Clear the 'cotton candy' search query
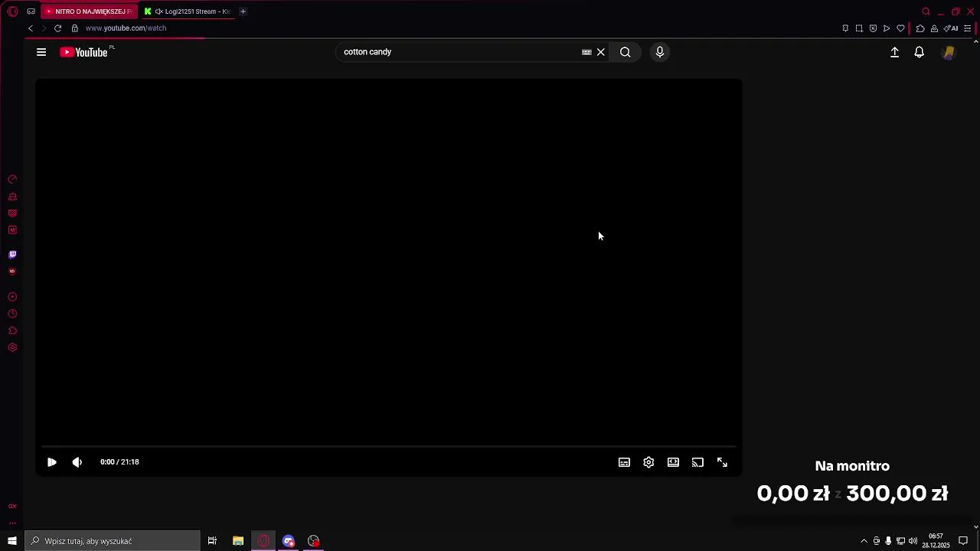 [x=601, y=52]
